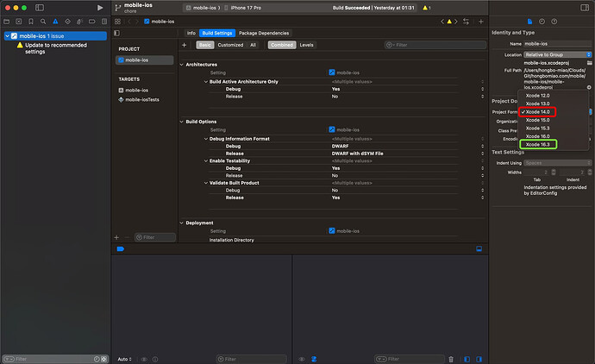Open the Issue navigator warning icon
The height and width of the screenshot is (364, 595).
point(53,21)
